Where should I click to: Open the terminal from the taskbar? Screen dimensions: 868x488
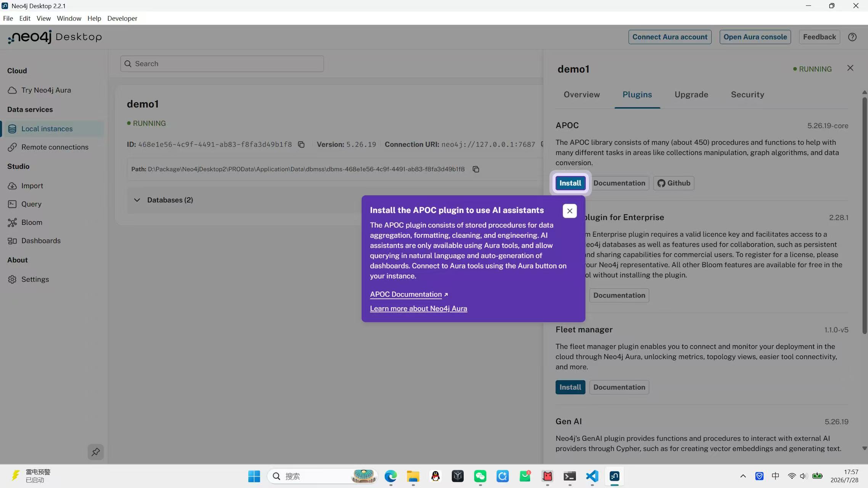[x=570, y=476]
